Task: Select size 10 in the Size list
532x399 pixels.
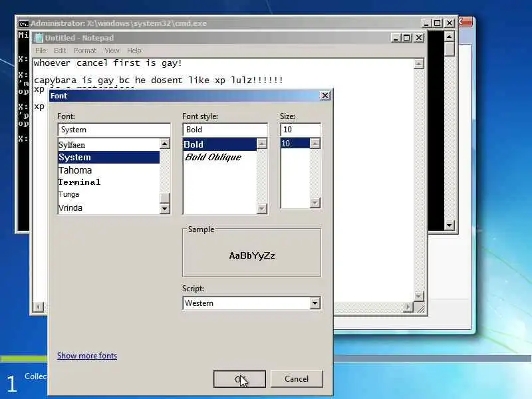Action: (x=295, y=144)
